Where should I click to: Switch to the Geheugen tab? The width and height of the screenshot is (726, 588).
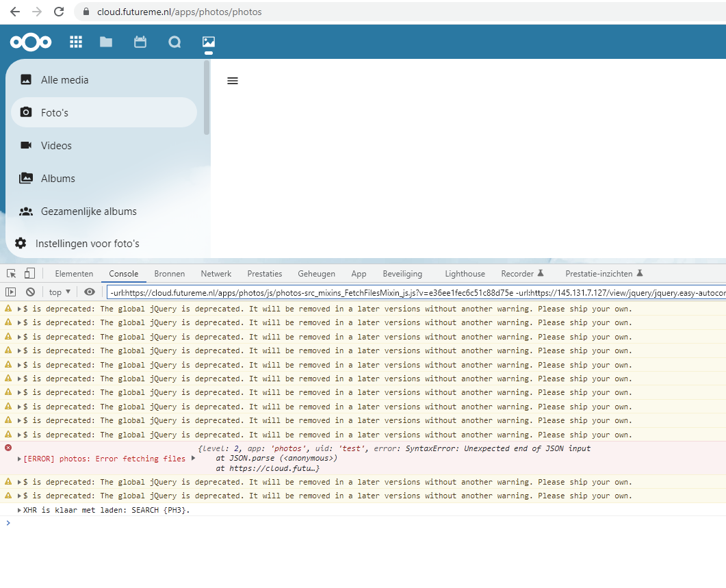(316, 273)
